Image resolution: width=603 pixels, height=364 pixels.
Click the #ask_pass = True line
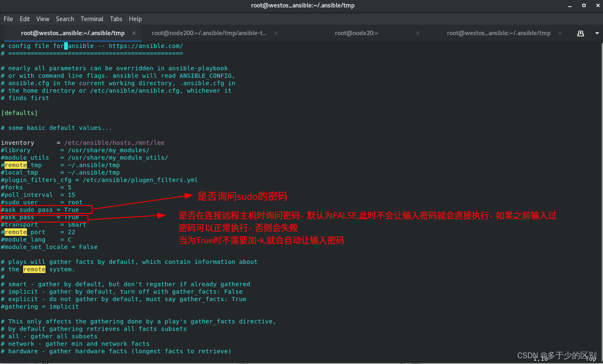pyautogui.click(x=40, y=217)
